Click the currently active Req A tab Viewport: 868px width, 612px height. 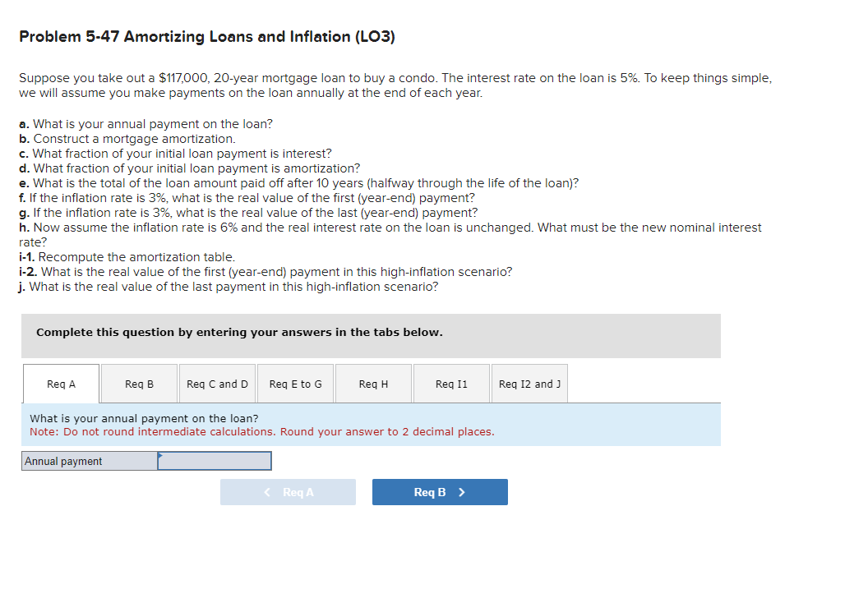tap(61, 383)
